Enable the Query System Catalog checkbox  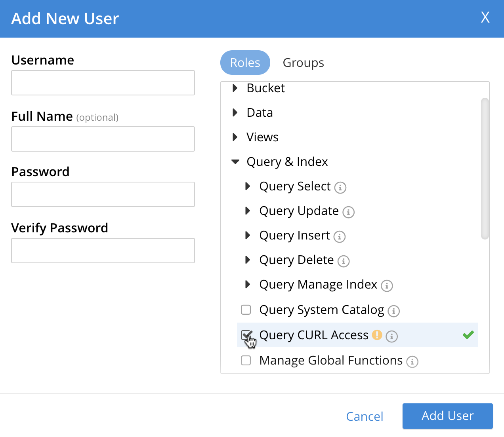[246, 310]
